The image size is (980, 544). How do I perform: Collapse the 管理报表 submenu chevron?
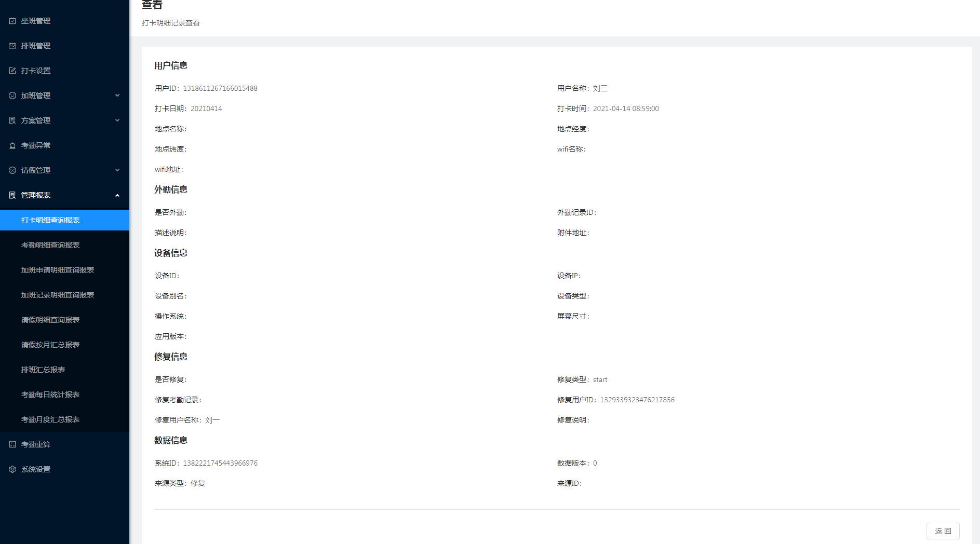(x=117, y=195)
